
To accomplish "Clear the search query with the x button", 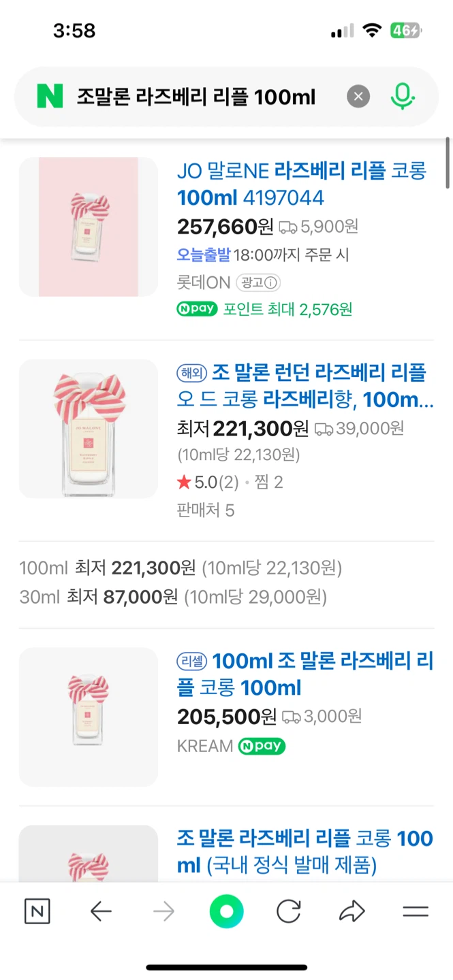I will pyautogui.click(x=358, y=96).
